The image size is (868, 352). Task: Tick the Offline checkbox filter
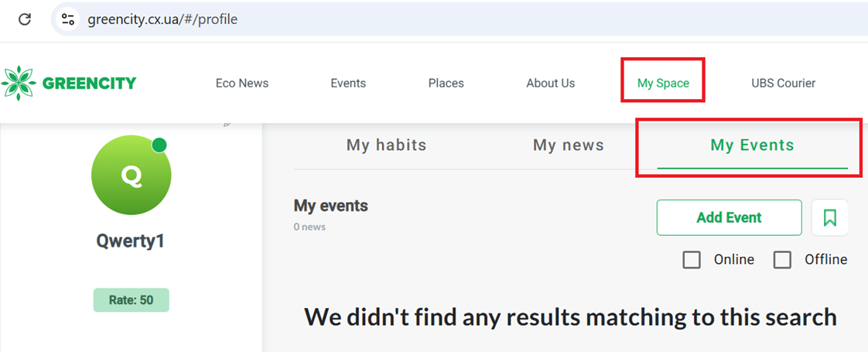tap(783, 260)
